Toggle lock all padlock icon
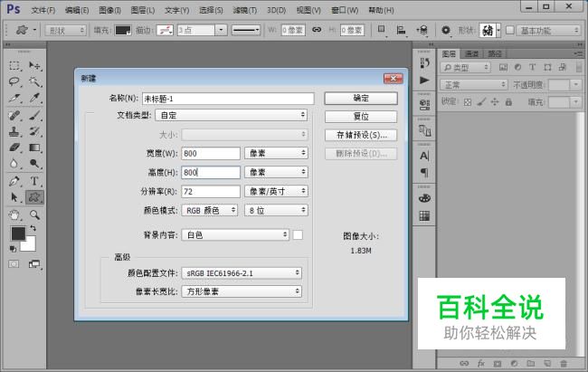This screenshot has width=588, height=372. [x=508, y=101]
